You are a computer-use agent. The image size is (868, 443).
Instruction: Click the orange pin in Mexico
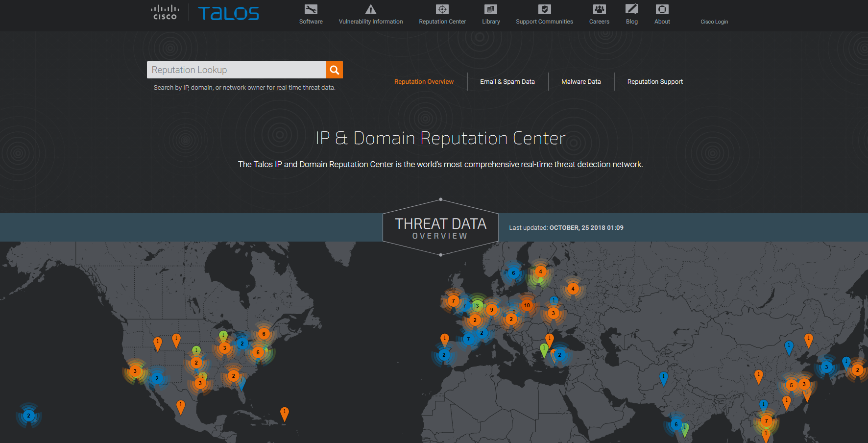click(180, 407)
